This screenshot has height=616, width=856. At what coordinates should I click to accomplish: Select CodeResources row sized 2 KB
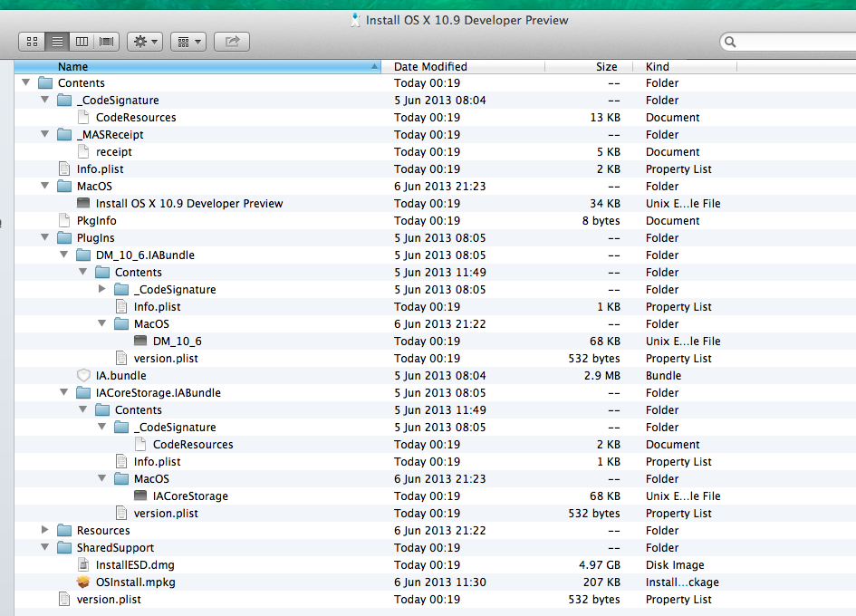click(435, 444)
